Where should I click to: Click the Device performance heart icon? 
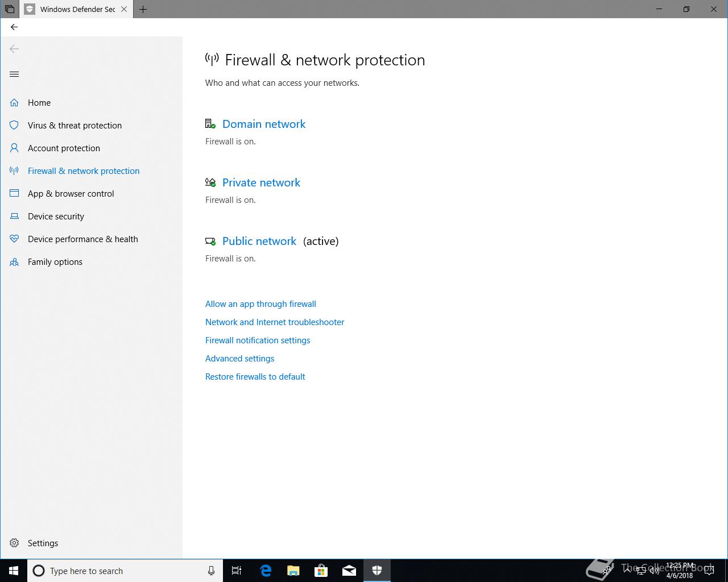(x=14, y=239)
